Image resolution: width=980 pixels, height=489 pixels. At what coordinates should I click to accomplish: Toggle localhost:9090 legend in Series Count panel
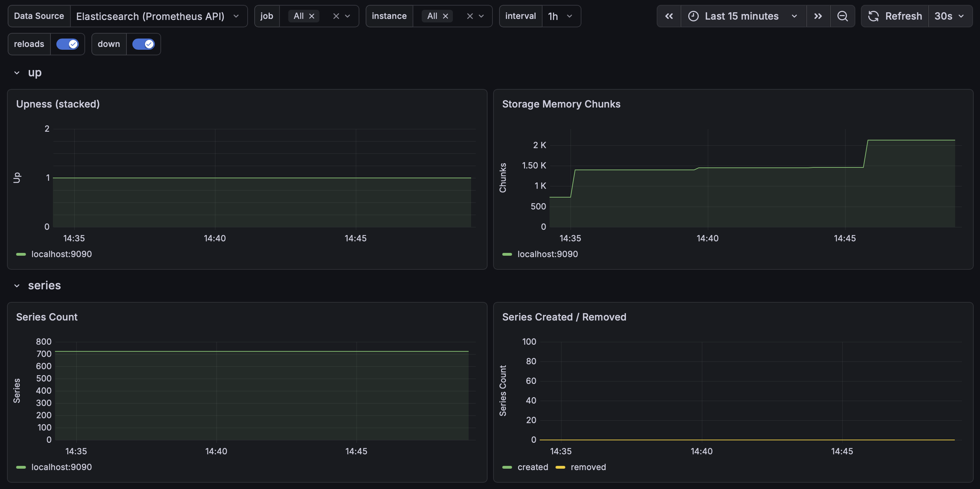click(62, 467)
